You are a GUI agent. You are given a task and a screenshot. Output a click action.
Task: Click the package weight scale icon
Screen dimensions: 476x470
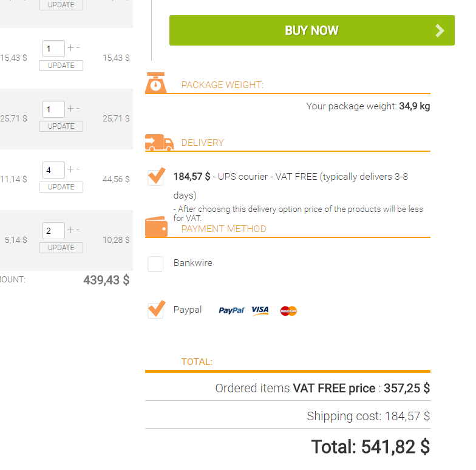(156, 83)
